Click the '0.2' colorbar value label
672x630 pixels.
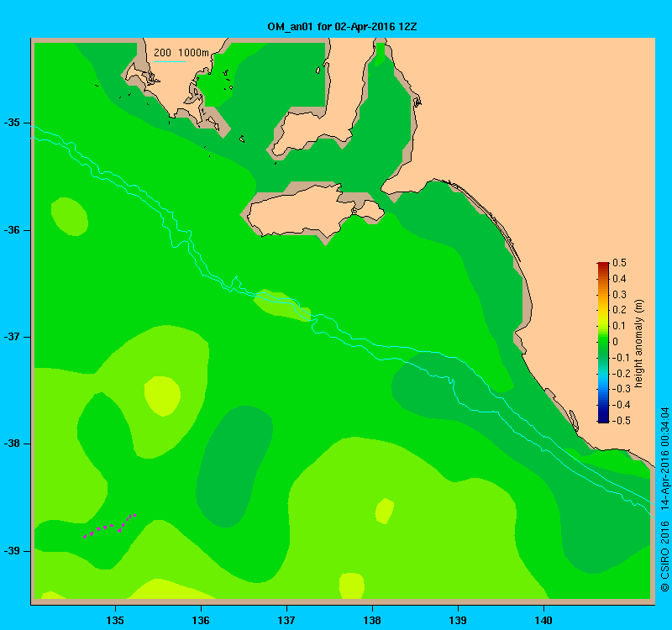tap(619, 310)
